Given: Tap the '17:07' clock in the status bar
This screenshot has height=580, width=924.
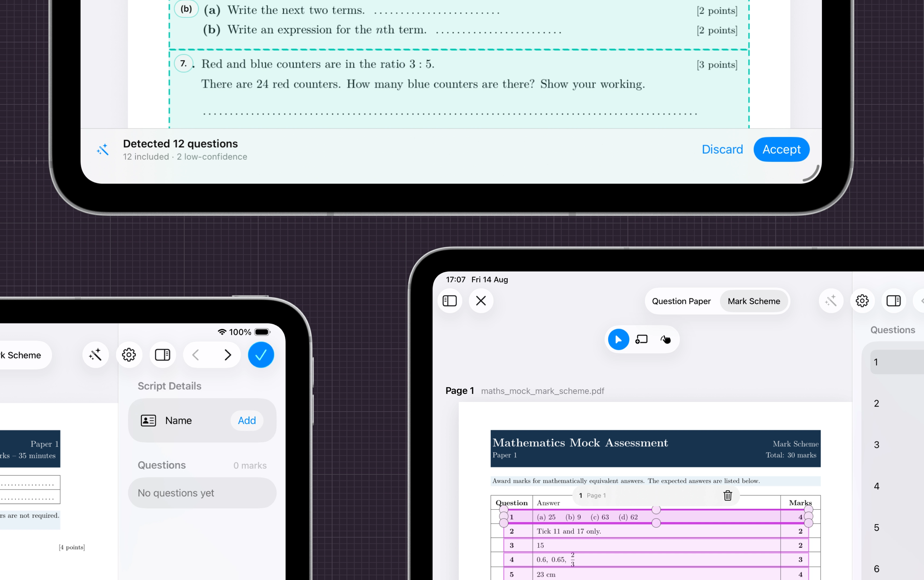Looking at the screenshot, I should click(x=456, y=280).
